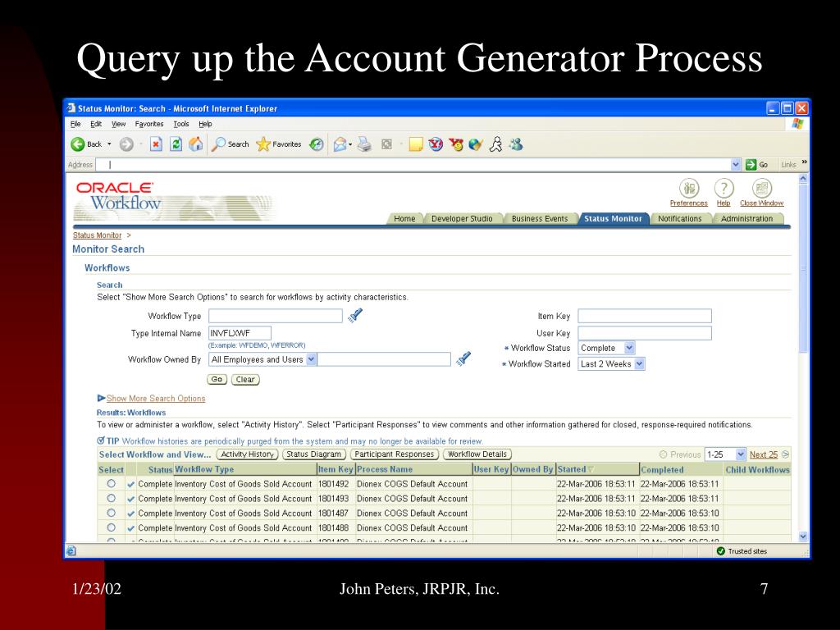The width and height of the screenshot is (840, 630).
Task: Select radio button for item key 1801487
Action: pos(111,513)
